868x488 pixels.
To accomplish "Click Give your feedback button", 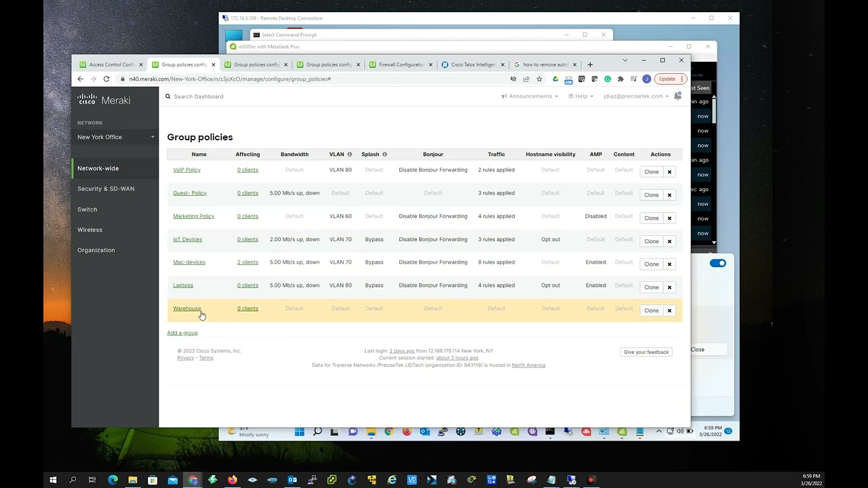I will [x=646, y=352].
